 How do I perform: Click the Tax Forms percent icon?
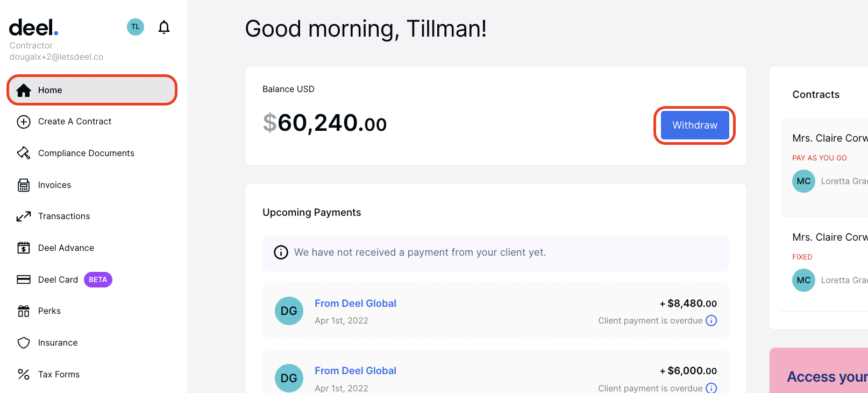click(x=24, y=374)
